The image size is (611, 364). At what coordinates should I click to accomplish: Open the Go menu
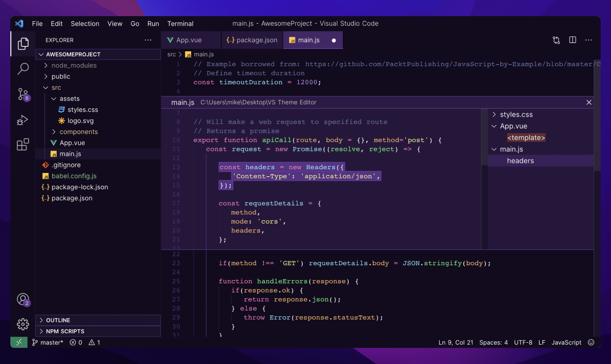click(135, 24)
